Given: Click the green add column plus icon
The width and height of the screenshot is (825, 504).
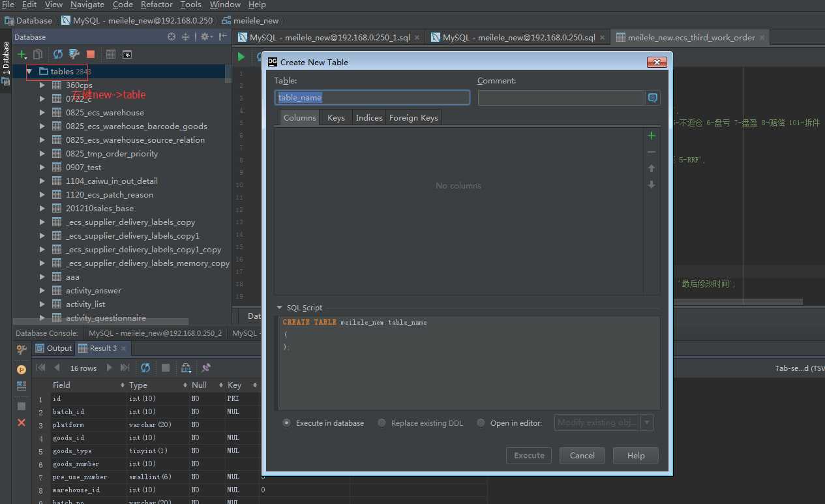Looking at the screenshot, I should pos(651,136).
